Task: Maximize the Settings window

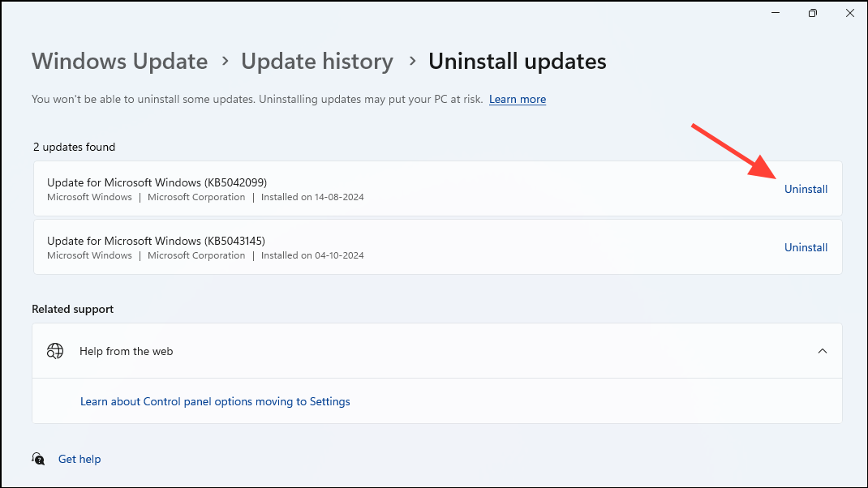Action: tap(812, 13)
